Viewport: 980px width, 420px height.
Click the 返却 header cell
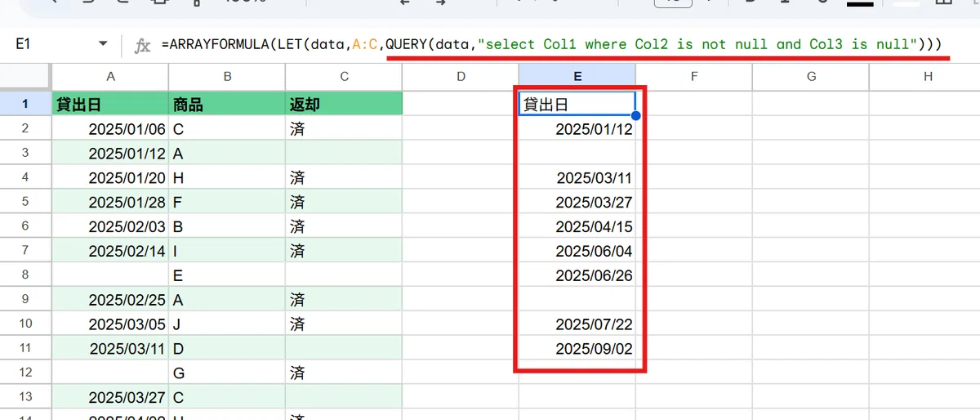pyautogui.click(x=344, y=104)
